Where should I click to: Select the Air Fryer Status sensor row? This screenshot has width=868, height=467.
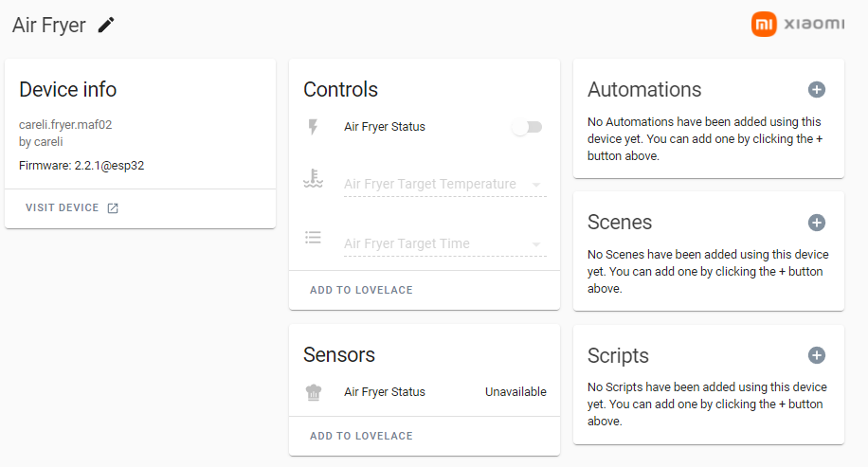pyautogui.click(x=385, y=392)
